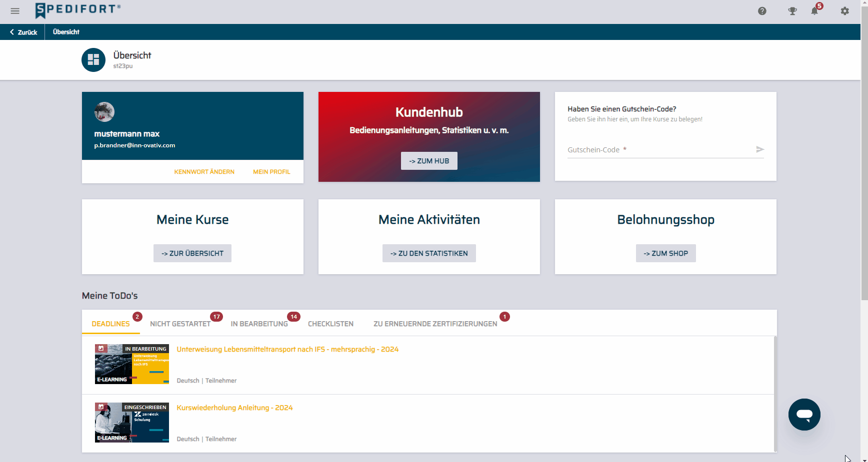Click the Spedifort logo
Viewport: 868px width, 462px height.
tap(78, 10)
